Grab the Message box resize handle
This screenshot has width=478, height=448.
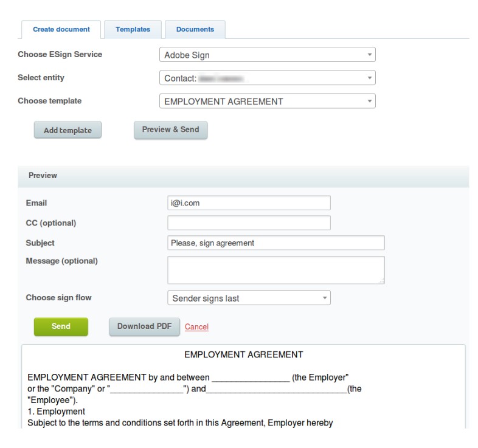[382, 281]
